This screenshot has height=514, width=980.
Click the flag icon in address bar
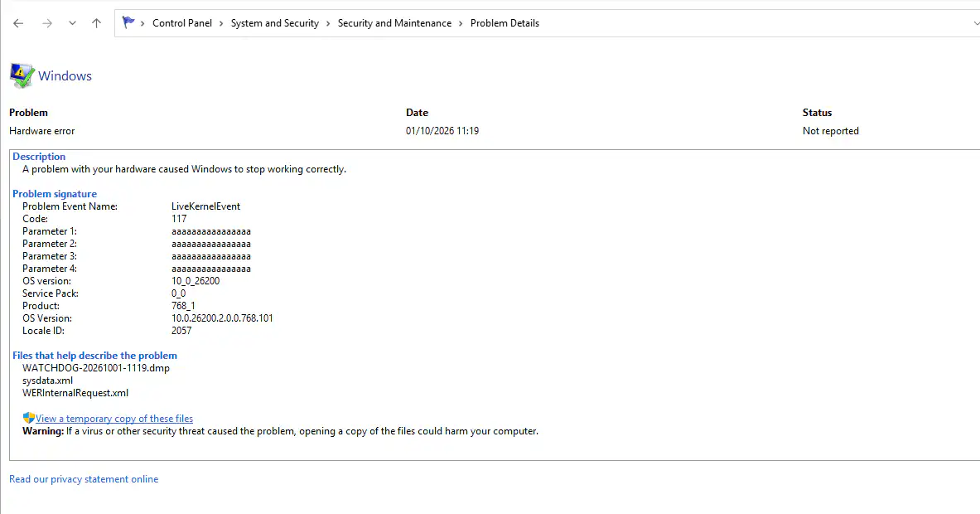click(128, 22)
